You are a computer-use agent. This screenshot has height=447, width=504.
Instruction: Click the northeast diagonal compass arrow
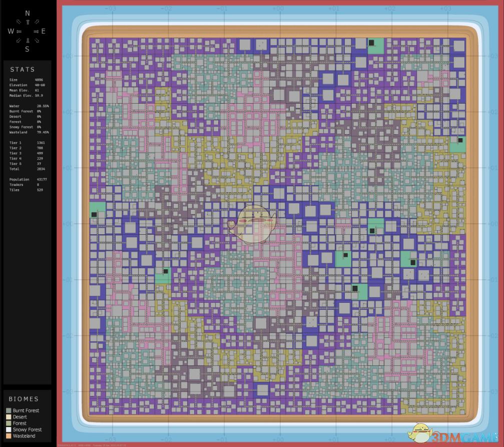37,22
